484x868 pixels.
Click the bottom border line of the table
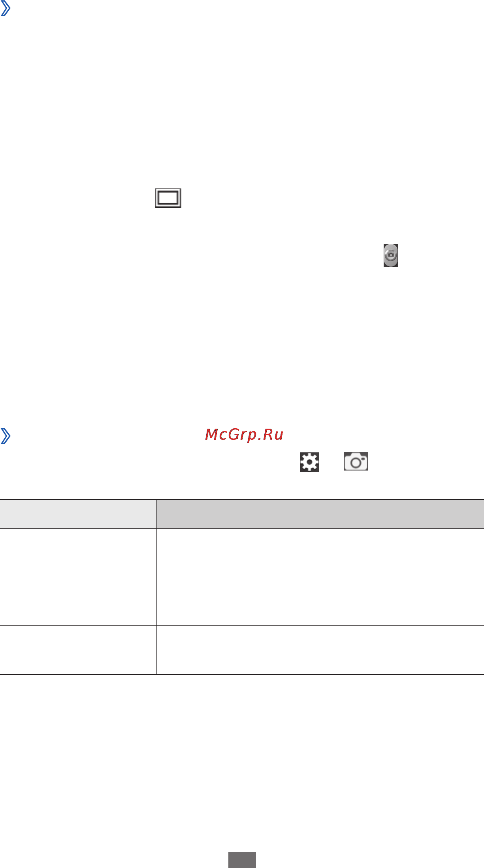[242, 674]
